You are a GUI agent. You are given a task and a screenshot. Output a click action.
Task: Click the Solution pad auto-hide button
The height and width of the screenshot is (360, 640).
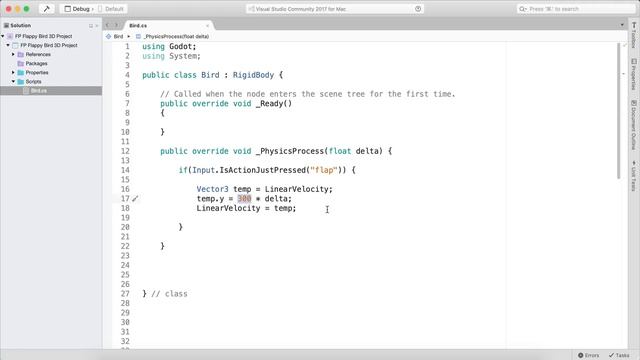(x=91, y=26)
